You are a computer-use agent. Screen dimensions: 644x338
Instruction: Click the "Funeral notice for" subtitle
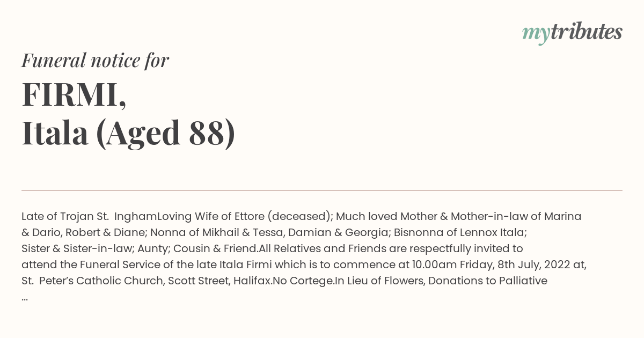pos(95,60)
